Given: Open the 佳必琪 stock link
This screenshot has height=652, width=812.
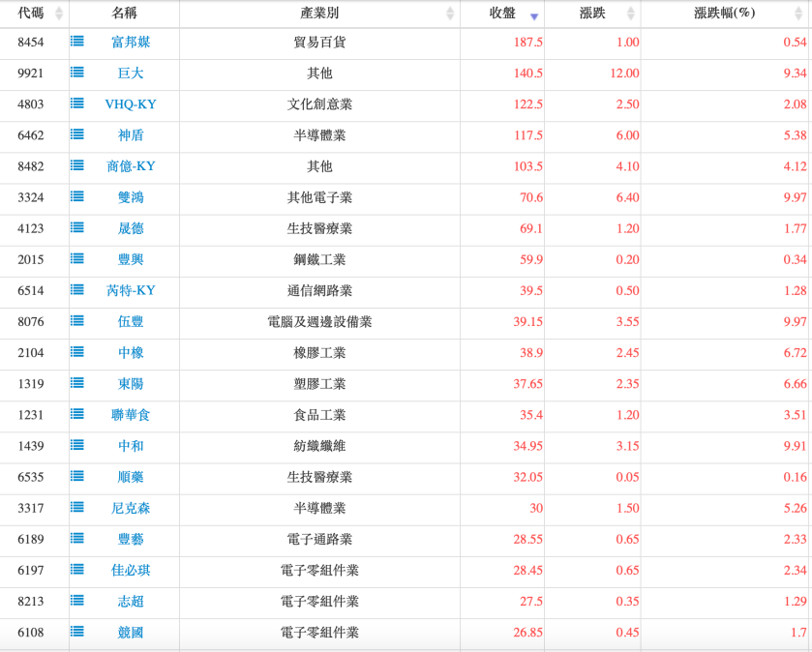Looking at the screenshot, I should coord(131,570).
